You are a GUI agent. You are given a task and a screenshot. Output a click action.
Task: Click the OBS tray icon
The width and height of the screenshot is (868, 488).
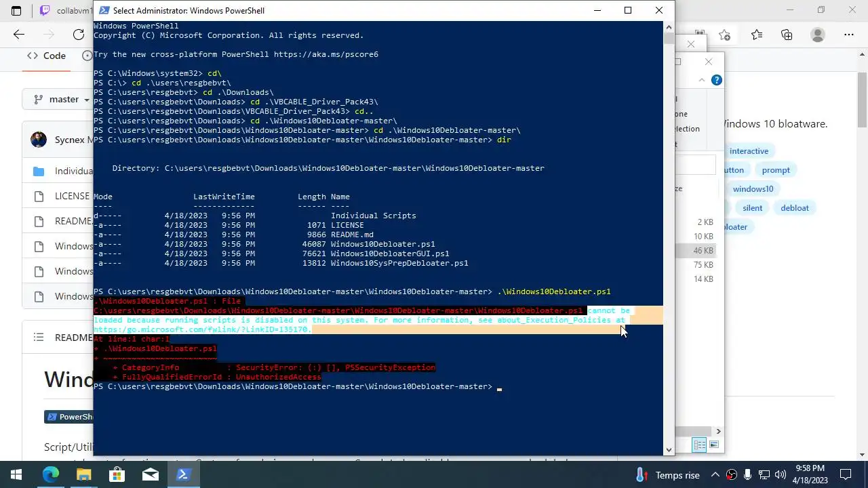[x=732, y=475]
